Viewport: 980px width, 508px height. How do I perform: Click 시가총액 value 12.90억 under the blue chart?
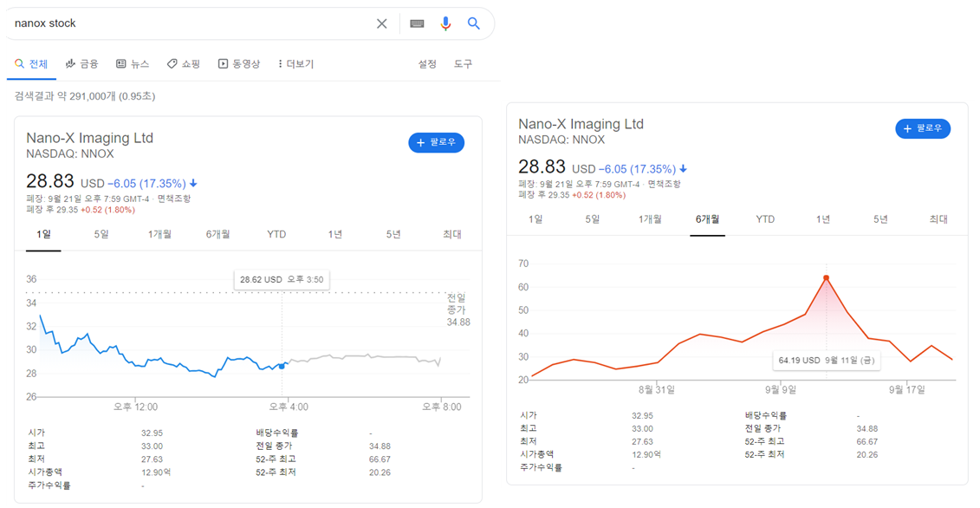click(156, 472)
